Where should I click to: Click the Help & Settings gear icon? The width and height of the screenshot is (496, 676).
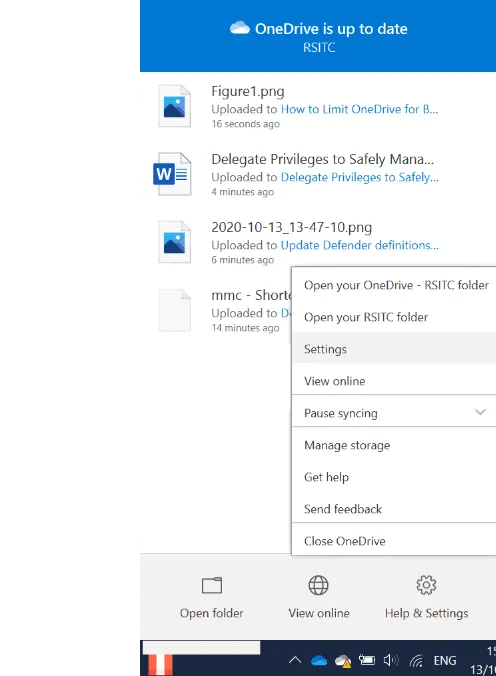tap(426, 585)
